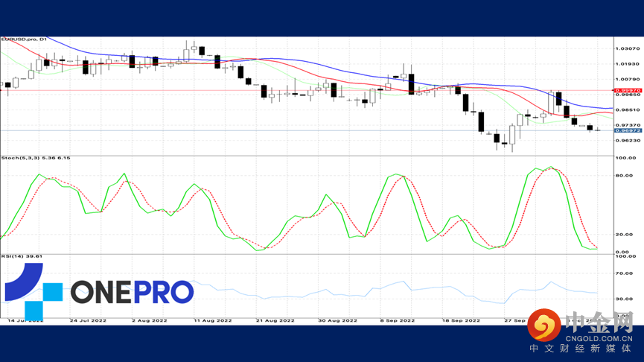The image size is (644, 362).
Task: Click the Stoch(5,3,3) indicator label
Action: [x=35, y=158]
